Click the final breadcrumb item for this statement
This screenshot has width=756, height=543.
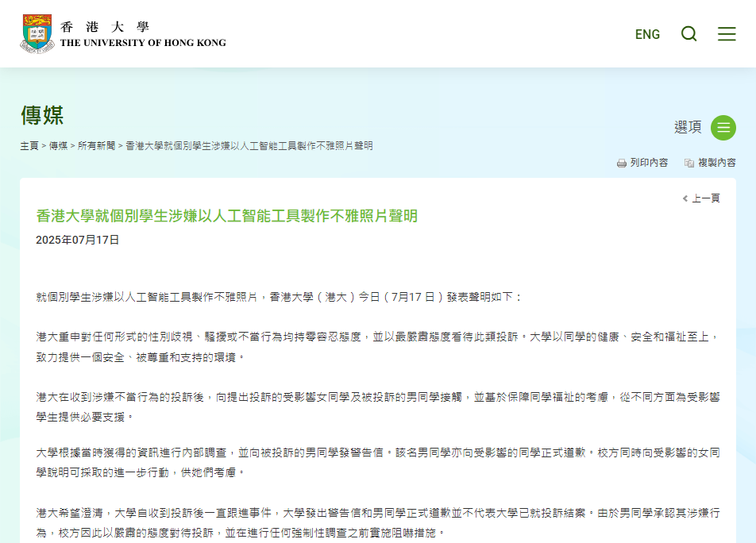(x=249, y=146)
